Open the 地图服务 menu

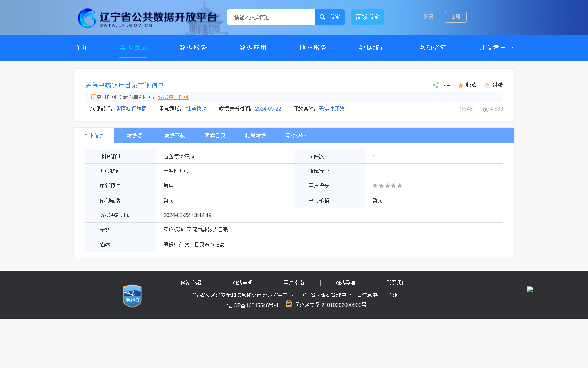pos(313,48)
